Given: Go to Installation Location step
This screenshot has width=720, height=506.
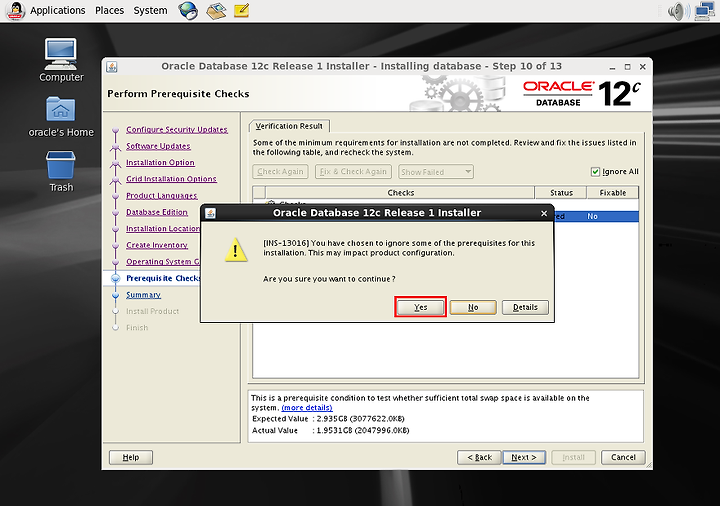Looking at the screenshot, I should (163, 229).
